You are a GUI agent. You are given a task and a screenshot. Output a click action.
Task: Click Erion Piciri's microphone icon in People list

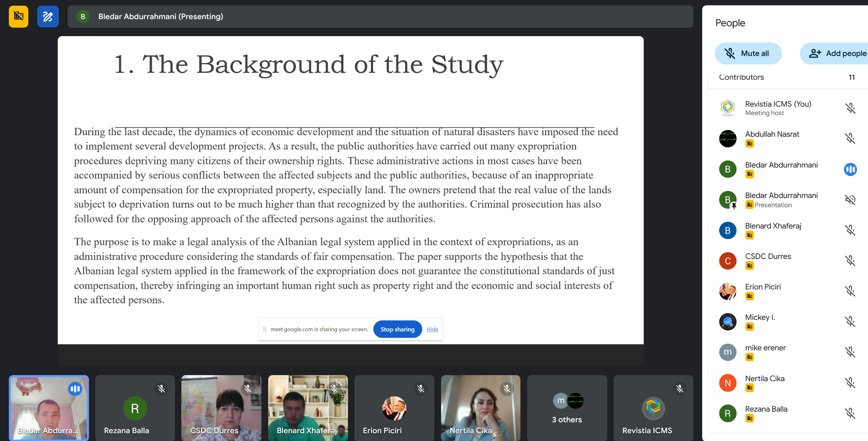850,291
